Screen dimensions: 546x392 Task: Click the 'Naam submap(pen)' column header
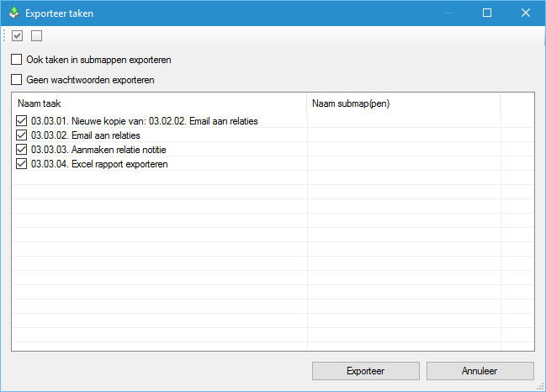click(x=403, y=103)
